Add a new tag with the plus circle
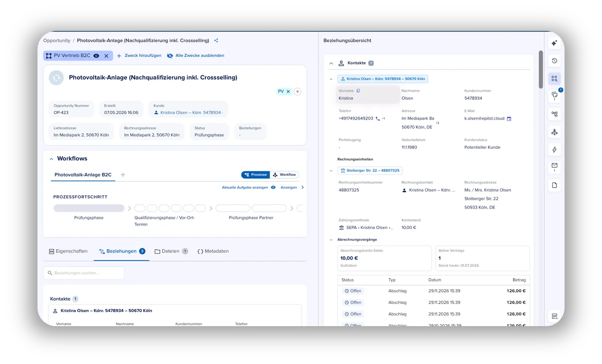The height and width of the screenshot is (364, 602). pyautogui.click(x=298, y=91)
